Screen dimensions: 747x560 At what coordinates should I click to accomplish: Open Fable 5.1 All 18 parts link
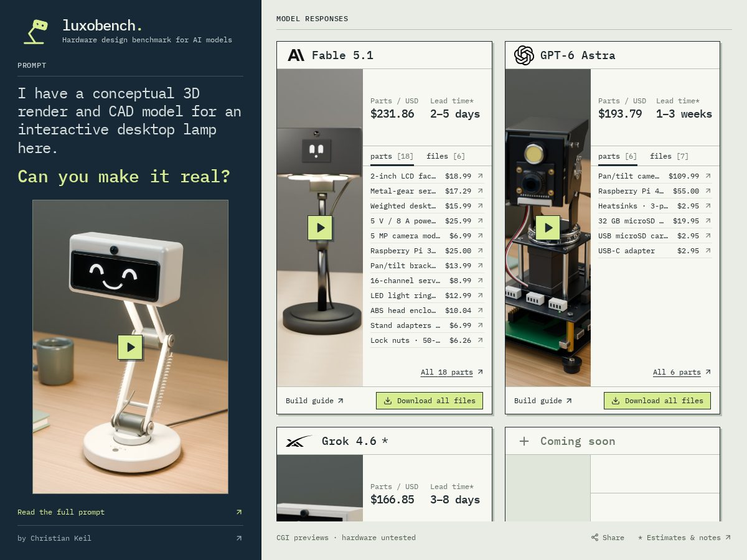[x=452, y=372]
